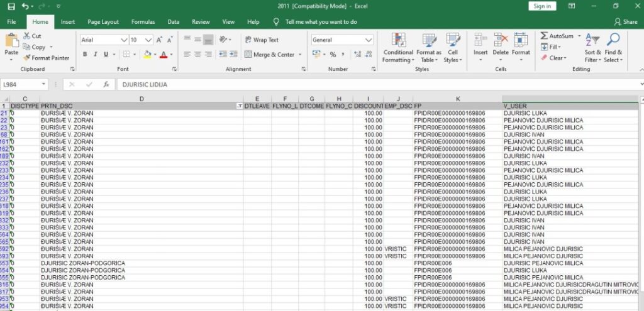
Task: Switch to the Data tab
Action: click(x=174, y=22)
